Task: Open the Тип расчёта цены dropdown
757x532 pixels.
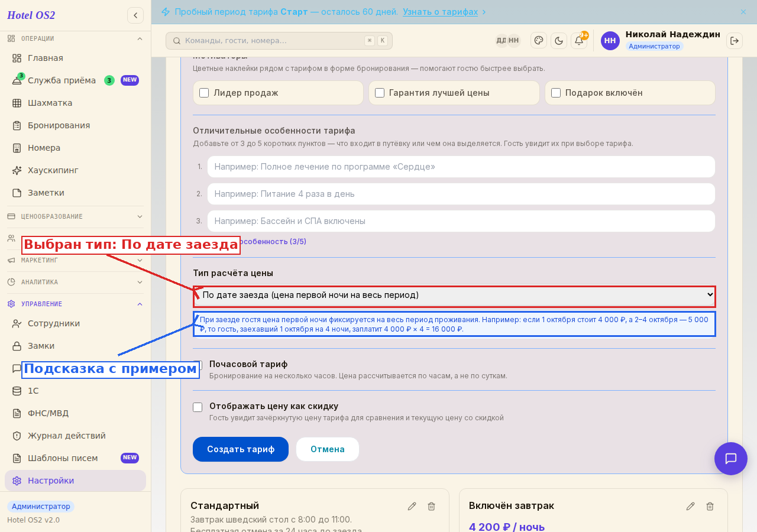Action: tap(454, 295)
